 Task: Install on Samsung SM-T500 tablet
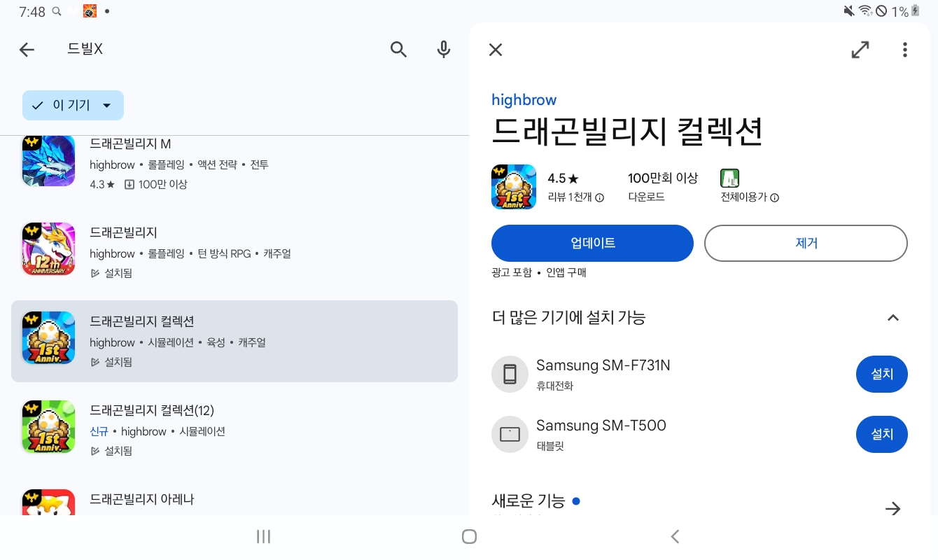pos(882,434)
